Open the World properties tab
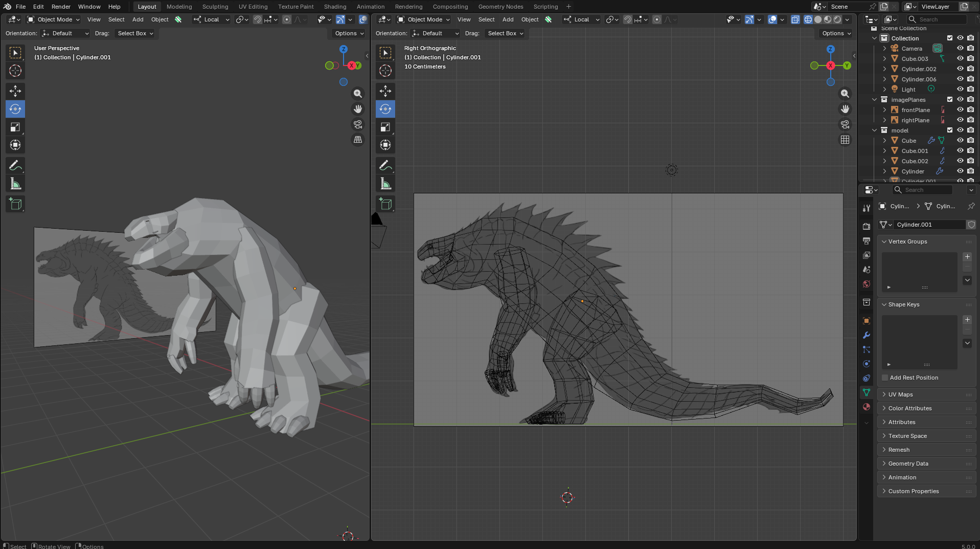Image resolution: width=980 pixels, height=549 pixels. tap(867, 284)
